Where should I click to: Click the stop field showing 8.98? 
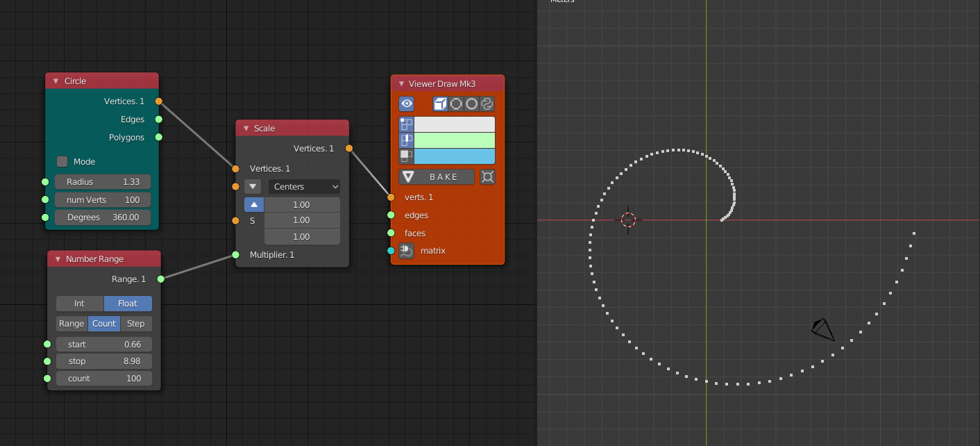104,361
